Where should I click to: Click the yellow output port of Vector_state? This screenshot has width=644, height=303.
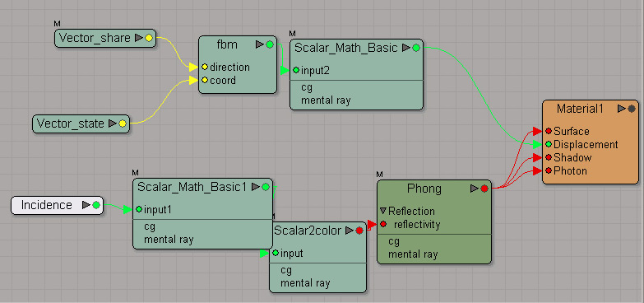pyautogui.click(x=123, y=124)
